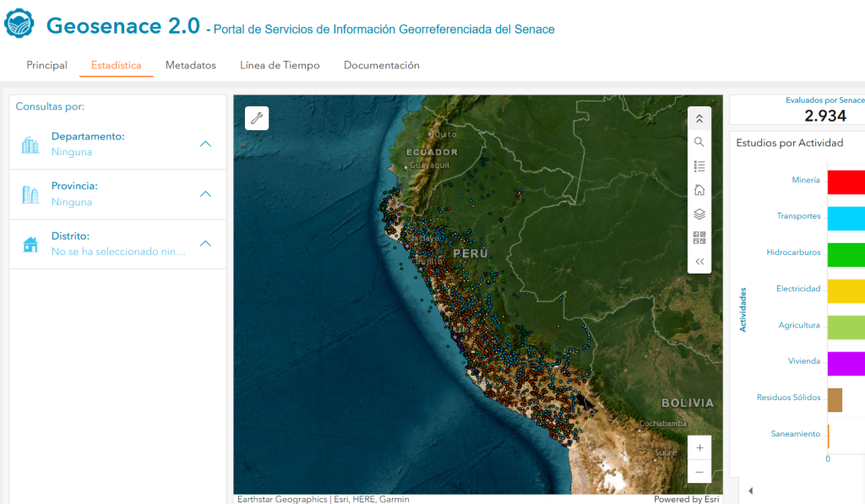The image size is (865, 504).
Task: Click the PERÚ label on the map
Action: 471,253
